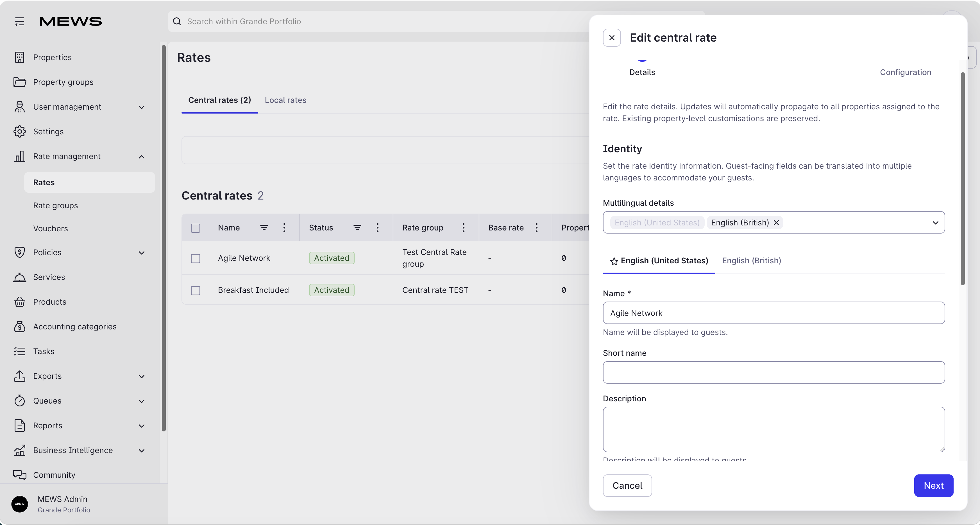Click the Tasks checklist icon
Viewport: 980px width, 525px height.
pyautogui.click(x=19, y=351)
